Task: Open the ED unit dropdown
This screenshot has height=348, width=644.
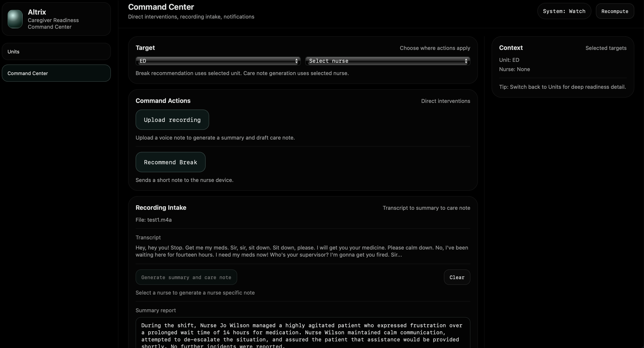Action: (x=218, y=61)
